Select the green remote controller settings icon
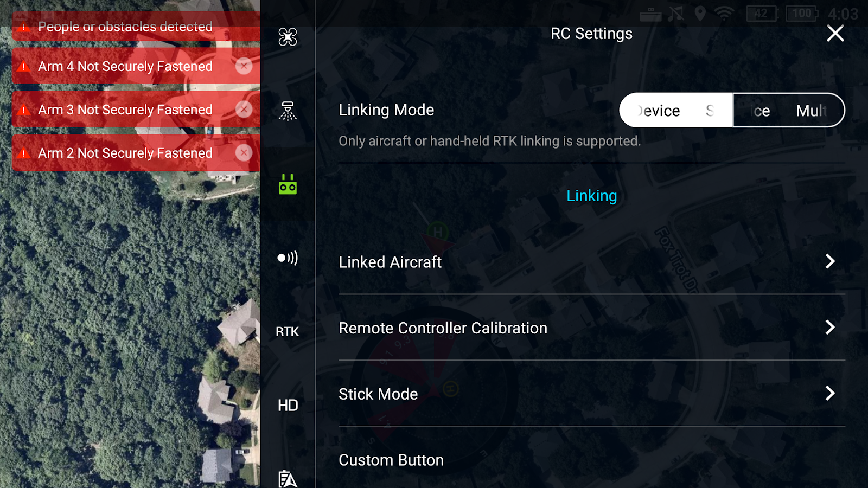868x488 pixels. click(288, 184)
